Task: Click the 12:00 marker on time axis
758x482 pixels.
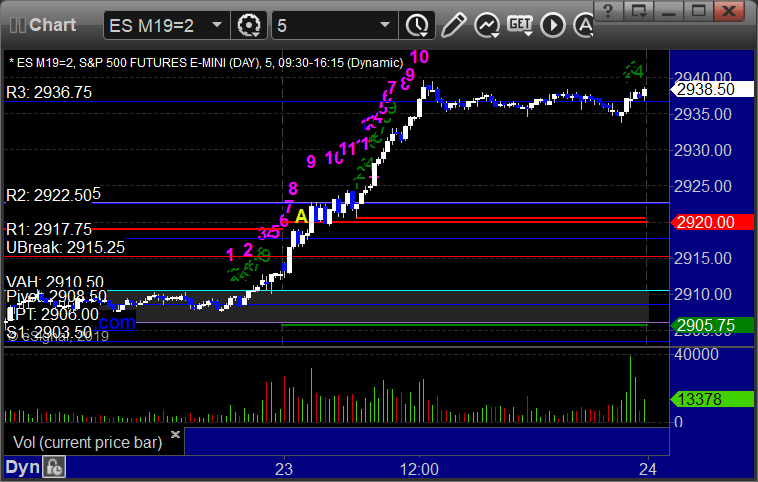Action: click(418, 467)
